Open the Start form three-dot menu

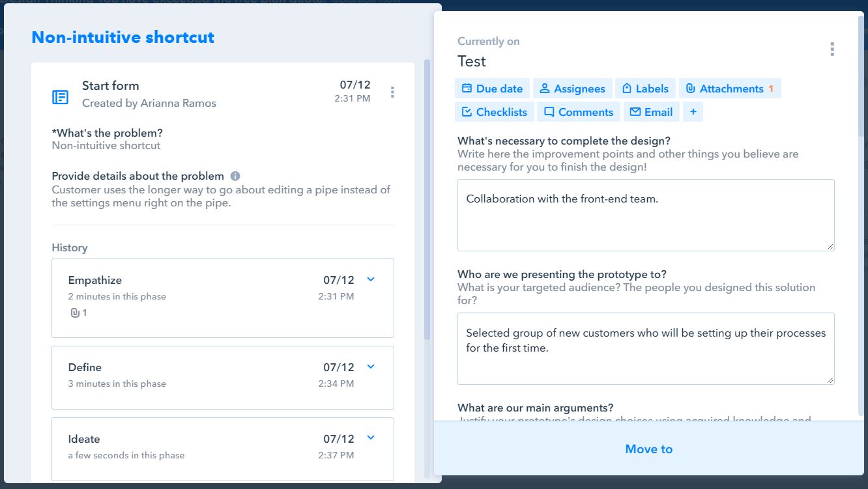(x=392, y=92)
